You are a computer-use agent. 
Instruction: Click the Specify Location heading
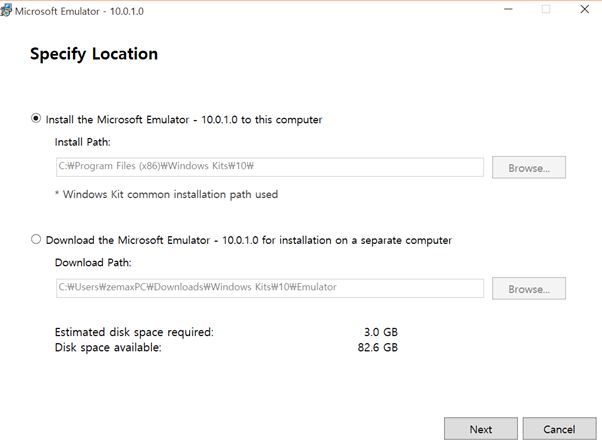point(94,54)
